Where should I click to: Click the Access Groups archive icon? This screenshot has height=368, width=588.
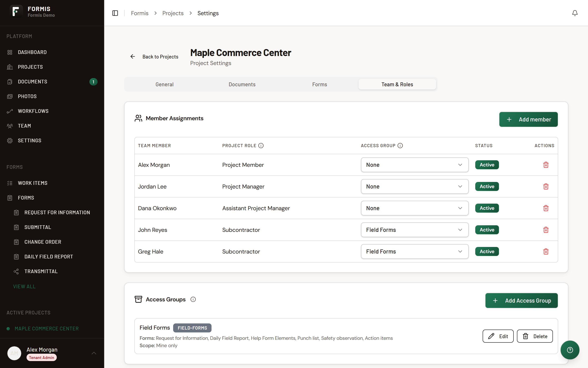point(138,299)
